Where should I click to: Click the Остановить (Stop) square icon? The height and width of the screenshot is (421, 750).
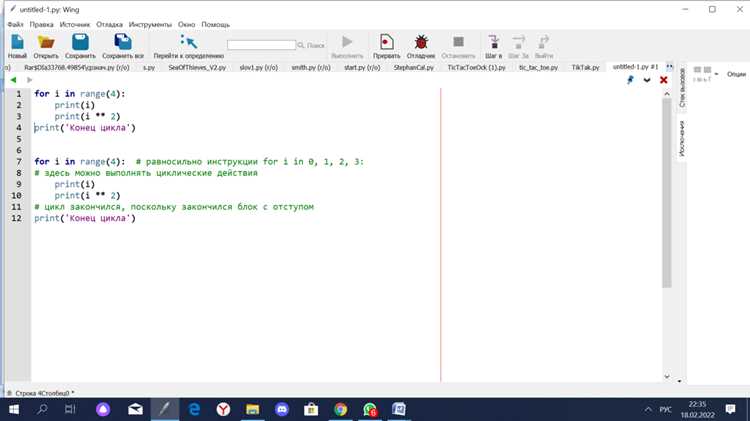(x=458, y=42)
